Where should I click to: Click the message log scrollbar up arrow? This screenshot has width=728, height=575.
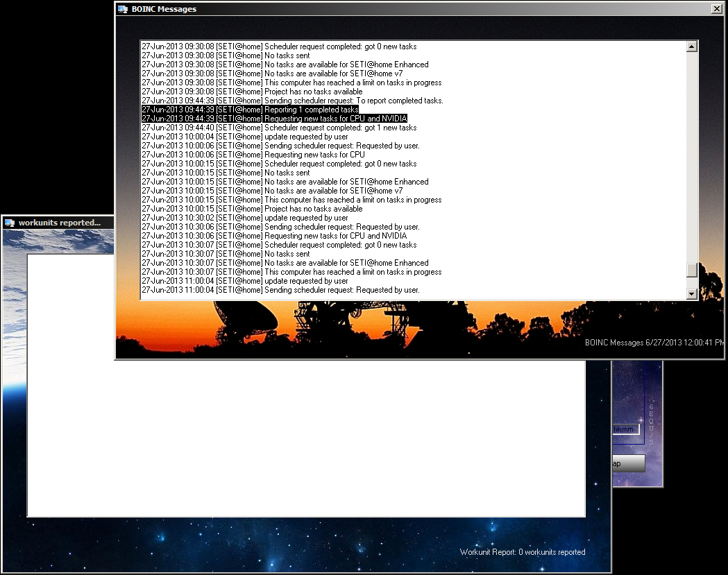point(692,46)
